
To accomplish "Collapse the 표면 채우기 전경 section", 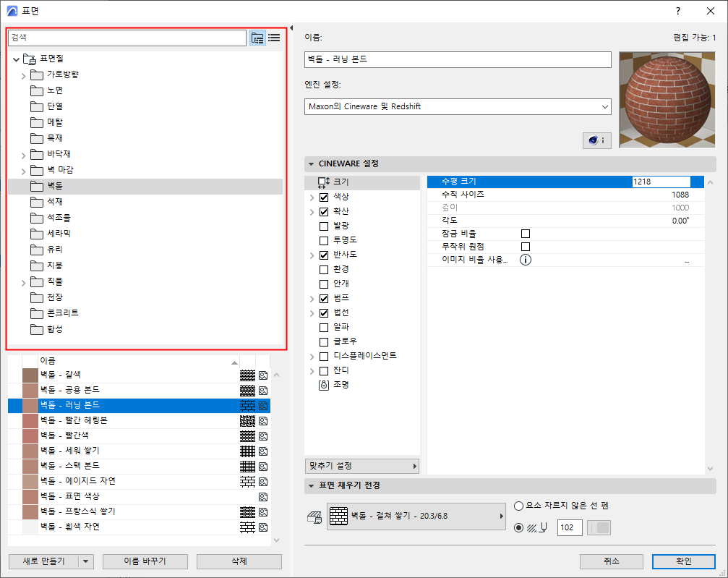I will tap(311, 485).
